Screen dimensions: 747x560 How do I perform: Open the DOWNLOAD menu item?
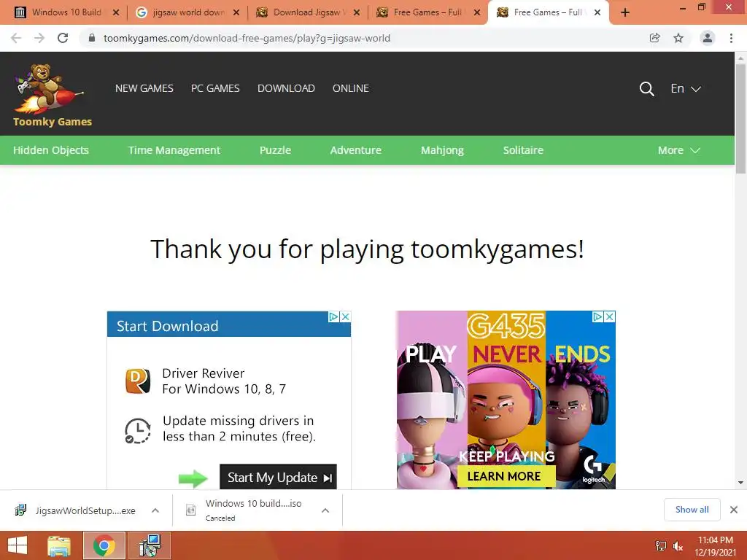(x=286, y=88)
